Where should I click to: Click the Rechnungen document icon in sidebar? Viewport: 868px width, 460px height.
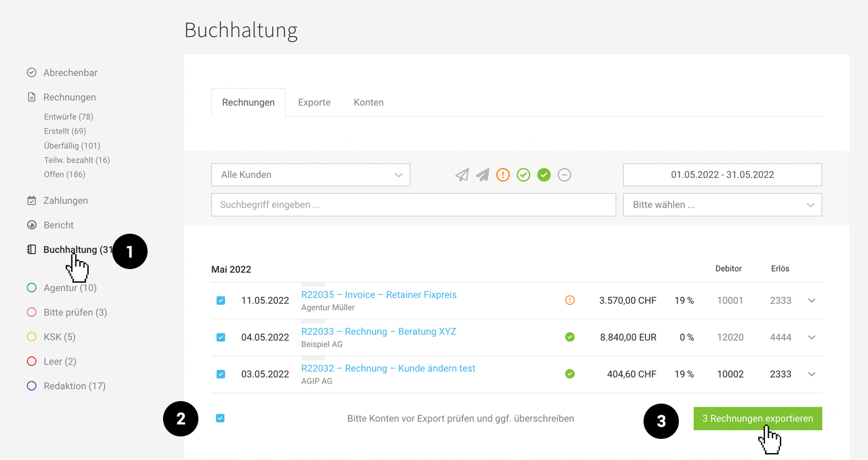(32, 97)
